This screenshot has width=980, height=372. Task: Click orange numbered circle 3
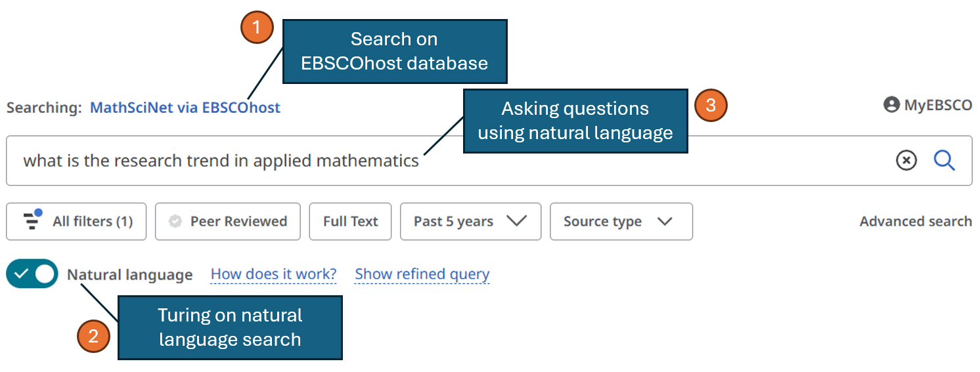[x=710, y=105]
